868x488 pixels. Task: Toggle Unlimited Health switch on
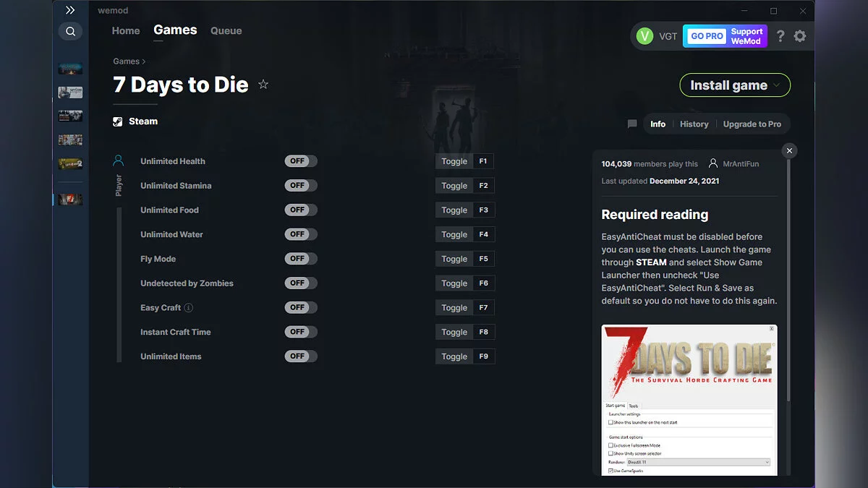[301, 161]
